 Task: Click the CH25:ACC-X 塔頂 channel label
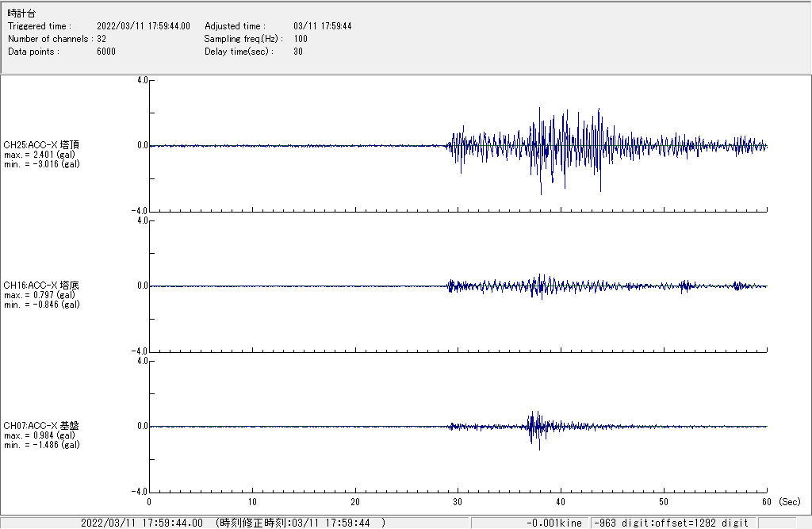click(x=41, y=144)
